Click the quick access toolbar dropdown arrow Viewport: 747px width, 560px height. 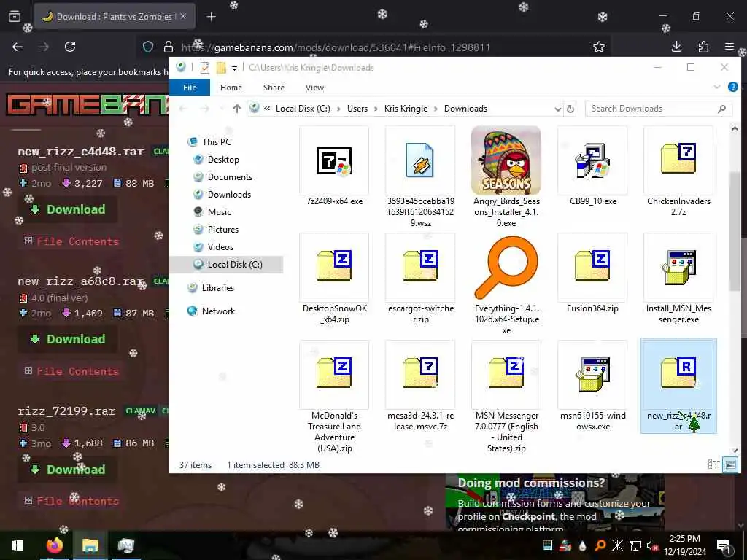[x=234, y=69]
